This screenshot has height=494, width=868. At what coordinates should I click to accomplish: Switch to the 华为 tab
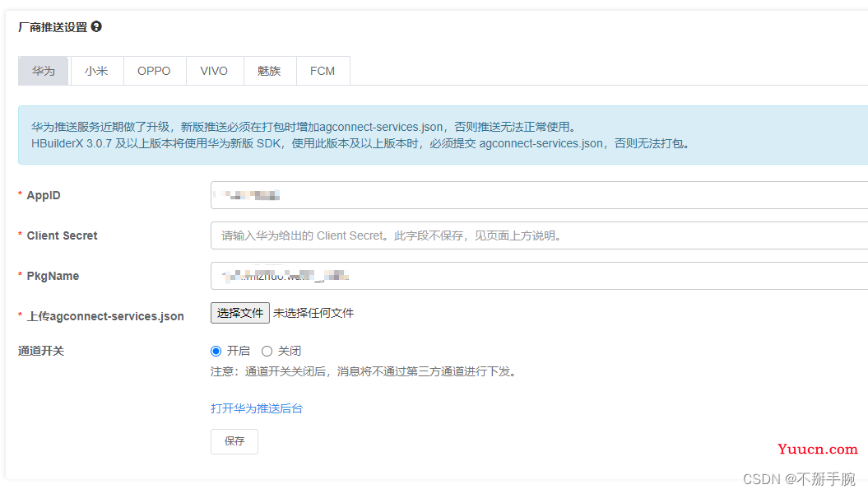pyautogui.click(x=43, y=71)
